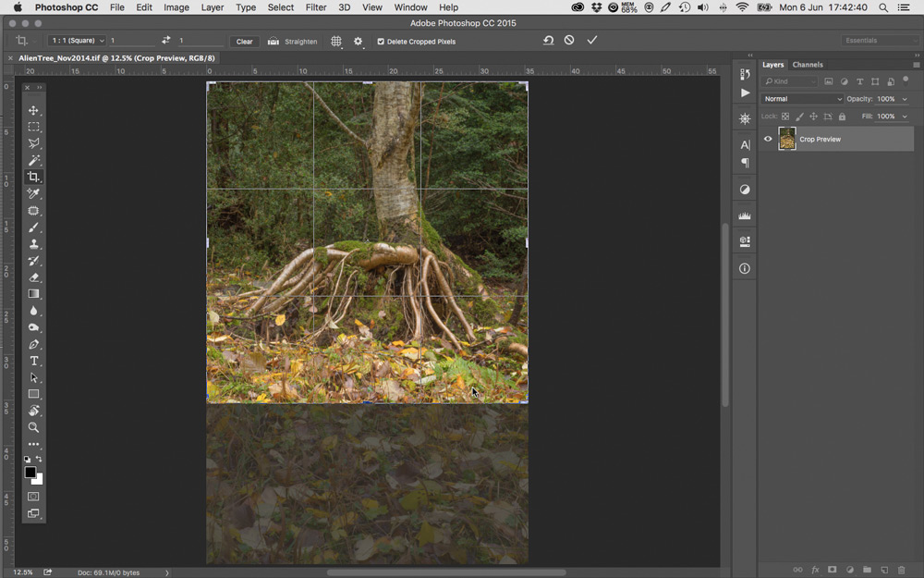Viewport: 924px width, 578px height.
Task: Select the Brush tool
Action: pyautogui.click(x=34, y=228)
